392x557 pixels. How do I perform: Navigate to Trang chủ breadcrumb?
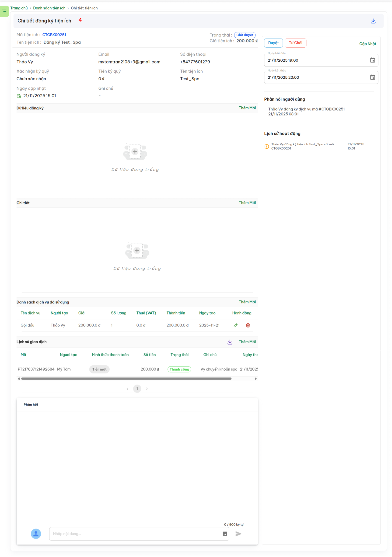pos(19,8)
